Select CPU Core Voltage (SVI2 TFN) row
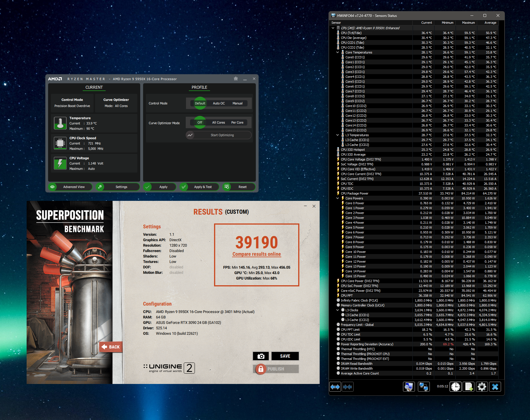530x420 pixels. pyautogui.click(x=414, y=159)
